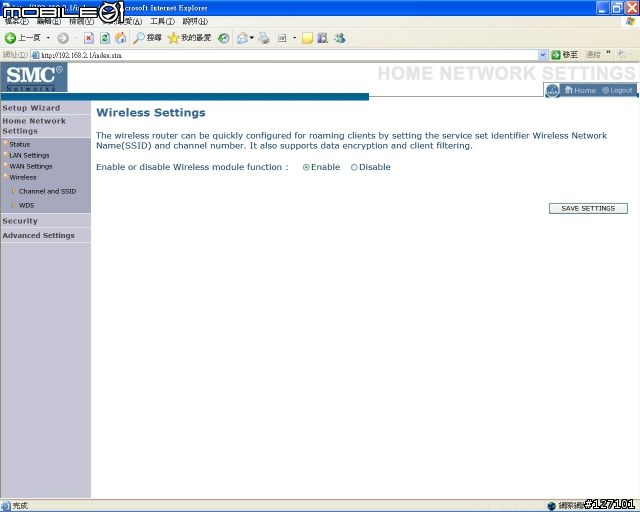Open the Advanced Settings sidebar section
The width and height of the screenshot is (640, 512).
point(39,236)
